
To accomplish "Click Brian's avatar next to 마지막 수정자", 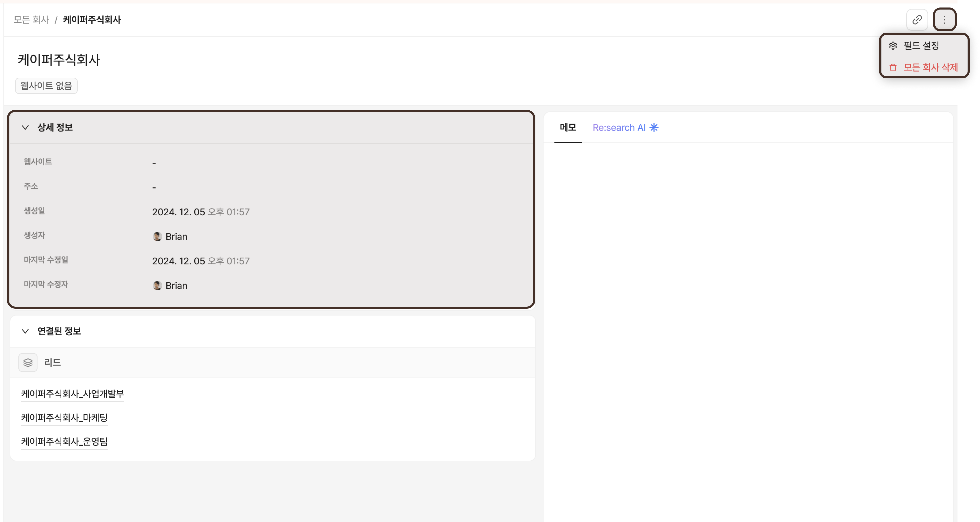I will (157, 286).
